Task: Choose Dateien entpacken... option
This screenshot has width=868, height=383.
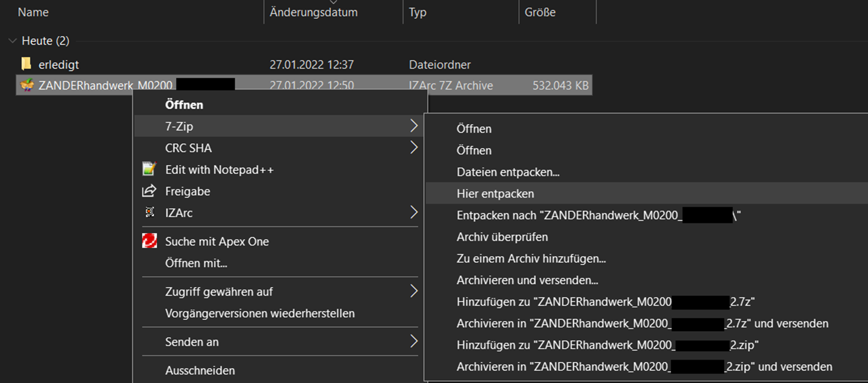Action: click(508, 172)
